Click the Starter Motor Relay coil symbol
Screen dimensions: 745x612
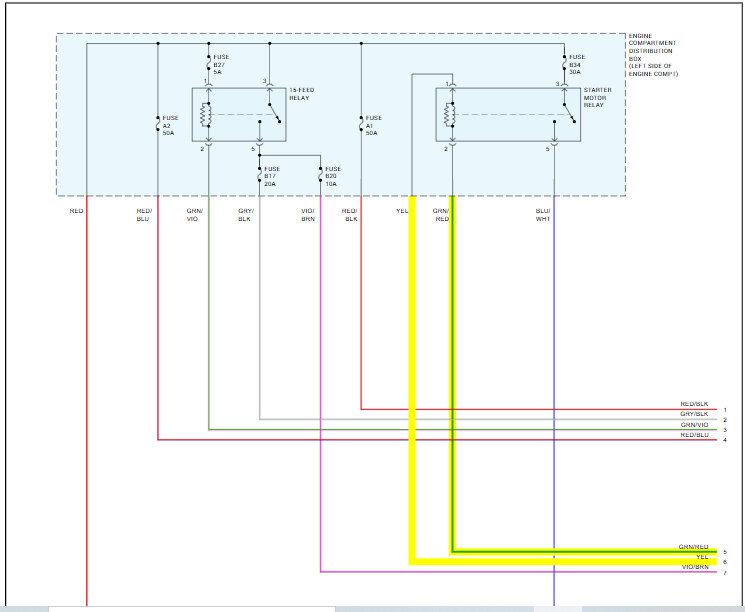click(449, 115)
